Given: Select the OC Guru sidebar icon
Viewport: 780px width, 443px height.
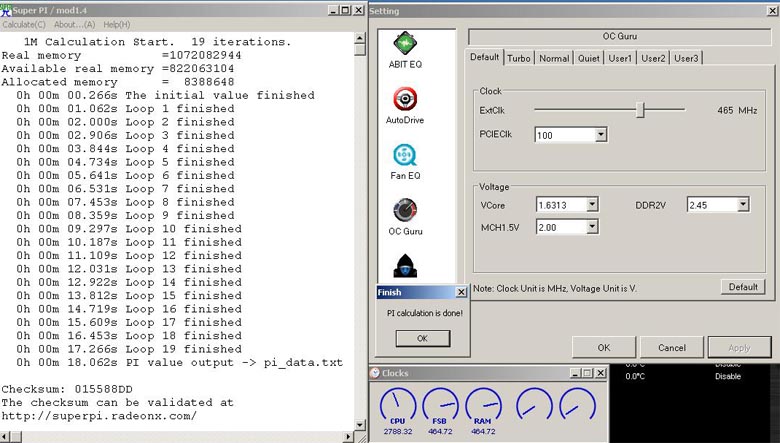Looking at the screenshot, I should pos(405,210).
